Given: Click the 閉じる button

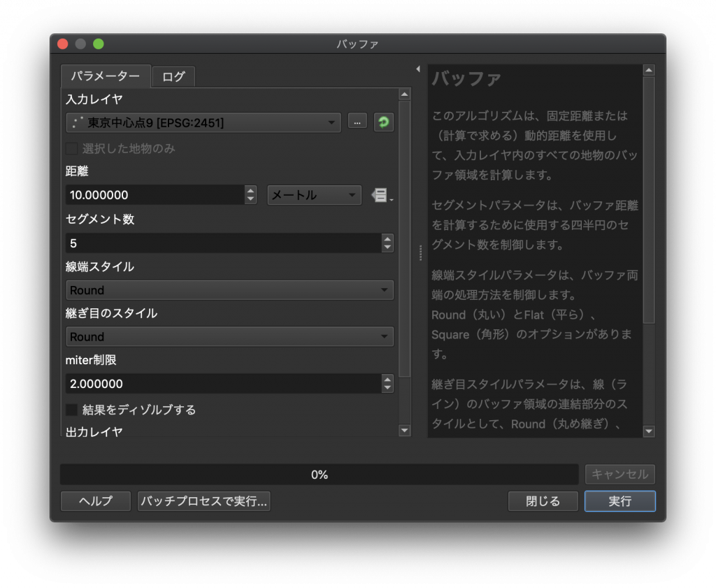Looking at the screenshot, I should tap(543, 501).
